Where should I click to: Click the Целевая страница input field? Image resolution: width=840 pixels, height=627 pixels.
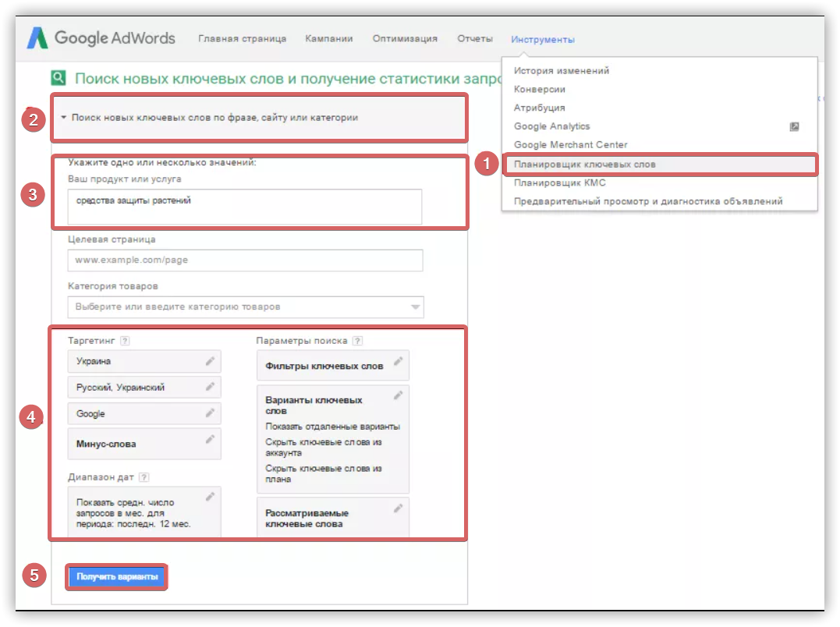click(x=246, y=260)
